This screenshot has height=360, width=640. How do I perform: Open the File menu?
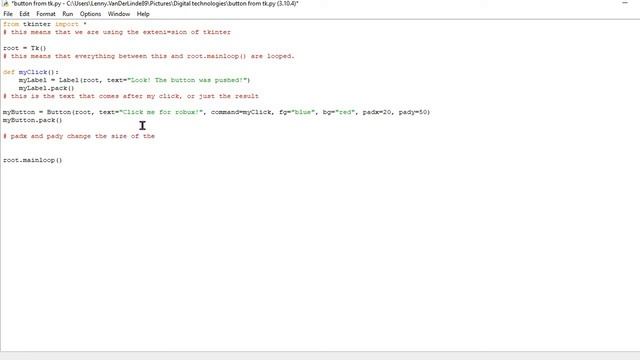[x=8, y=14]
